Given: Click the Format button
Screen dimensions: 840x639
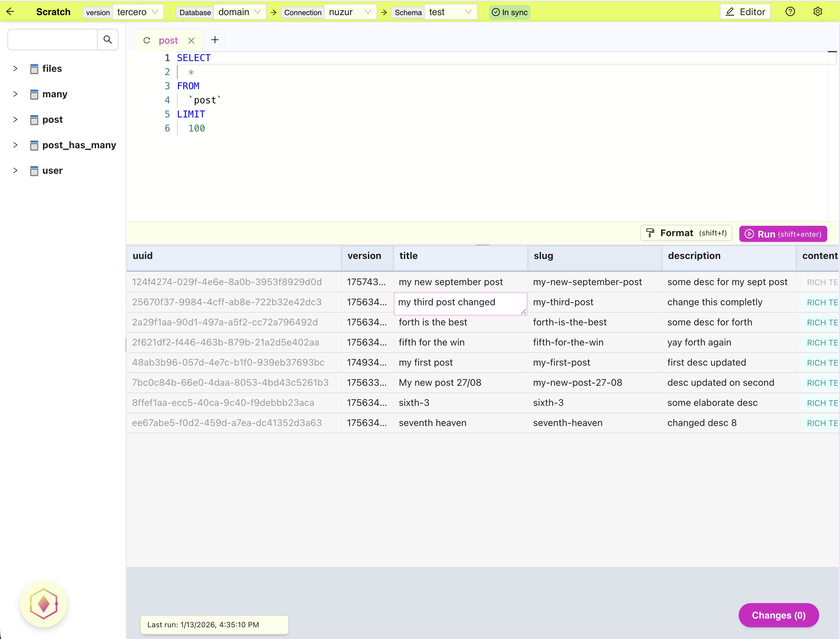Looking at the screenshot, I should [686, 233].
